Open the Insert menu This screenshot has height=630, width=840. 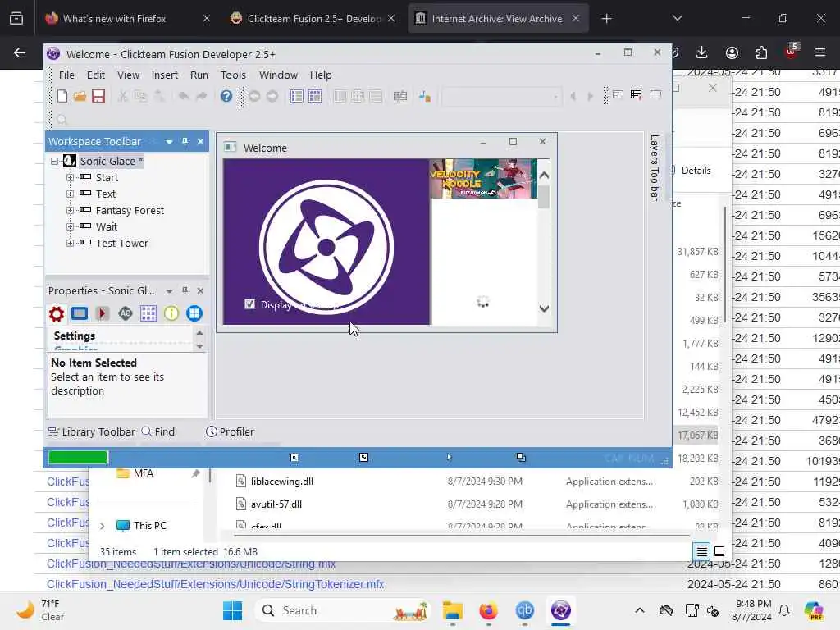tap(164, 75)
